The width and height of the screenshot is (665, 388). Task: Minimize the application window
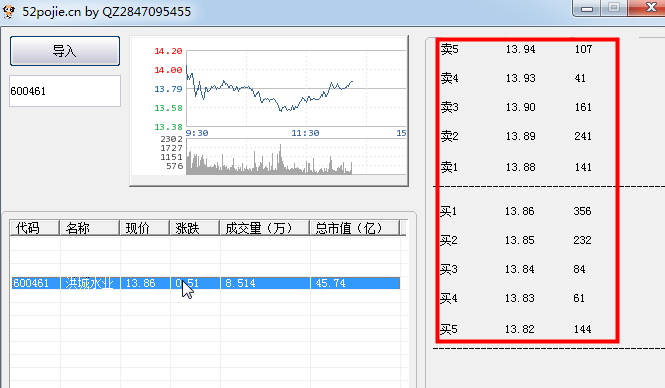tap(587, 8)
